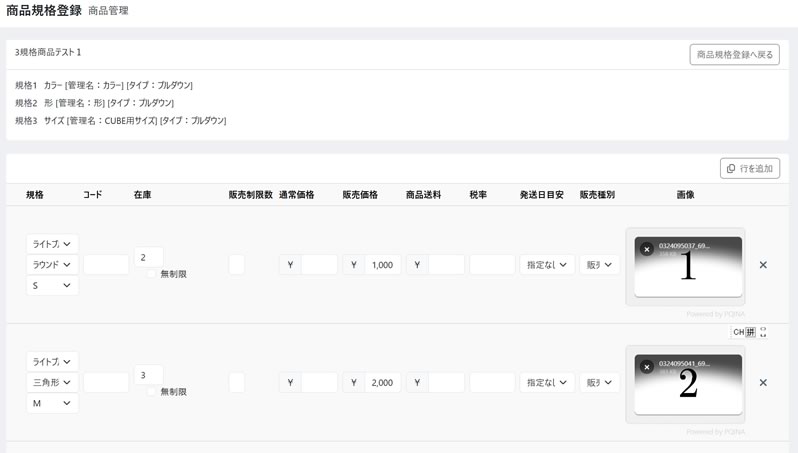This screenshot has width=798, height=453.
Task: Click the CH input language indicator
Action: 738,332
